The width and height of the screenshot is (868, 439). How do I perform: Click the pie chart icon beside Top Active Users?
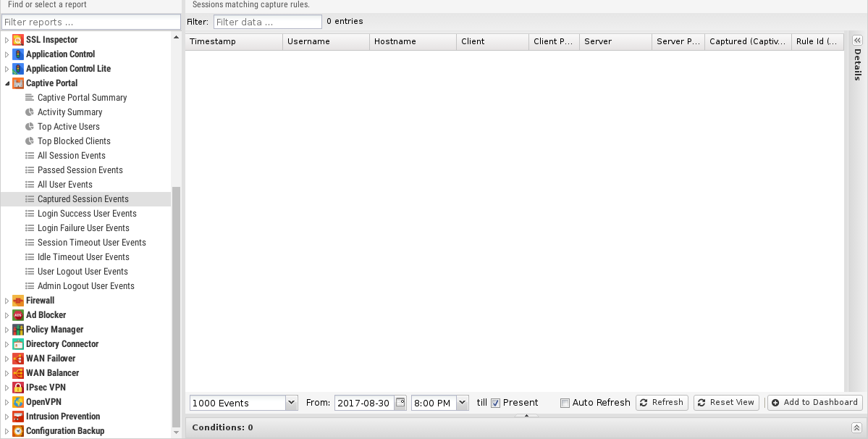(30, 126)
